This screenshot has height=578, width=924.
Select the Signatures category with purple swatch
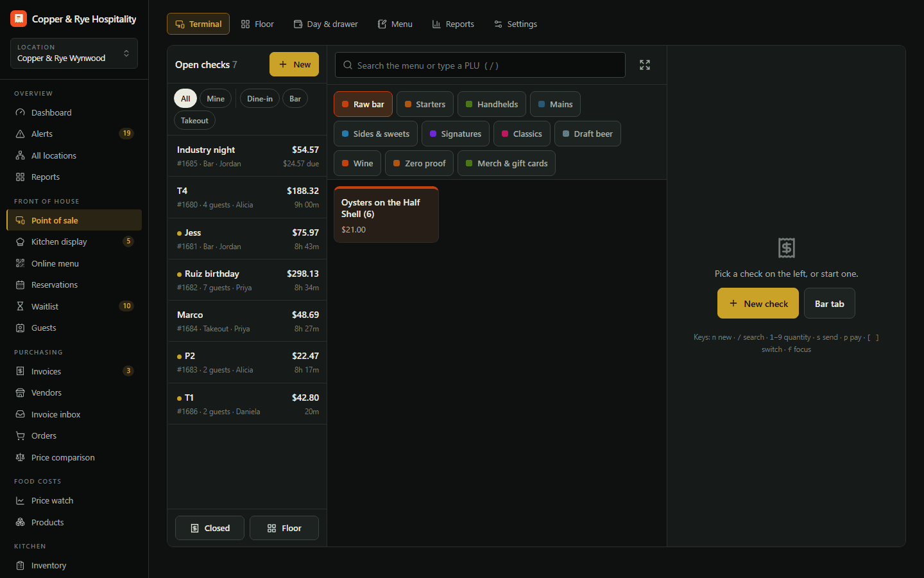point(456,134)
